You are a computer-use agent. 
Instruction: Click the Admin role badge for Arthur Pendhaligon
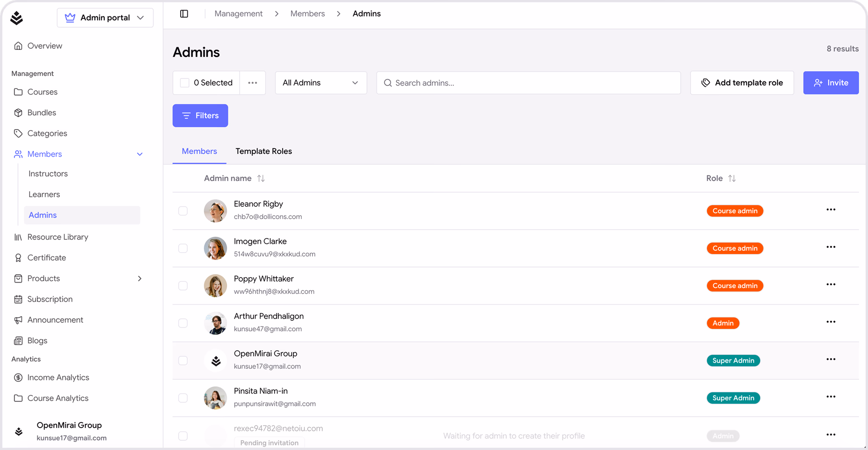coord(723,323)
